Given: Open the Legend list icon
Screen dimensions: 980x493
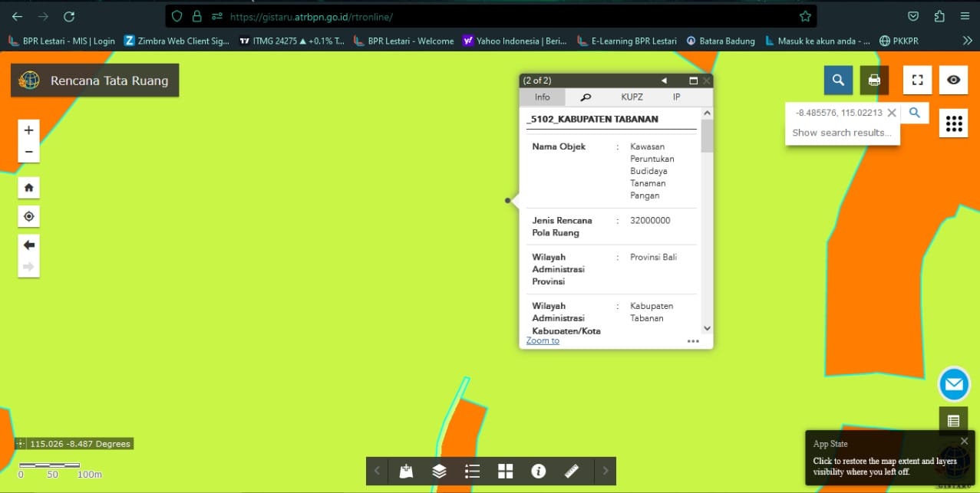Looking at the screenshot, I should (x=472, y=472).
